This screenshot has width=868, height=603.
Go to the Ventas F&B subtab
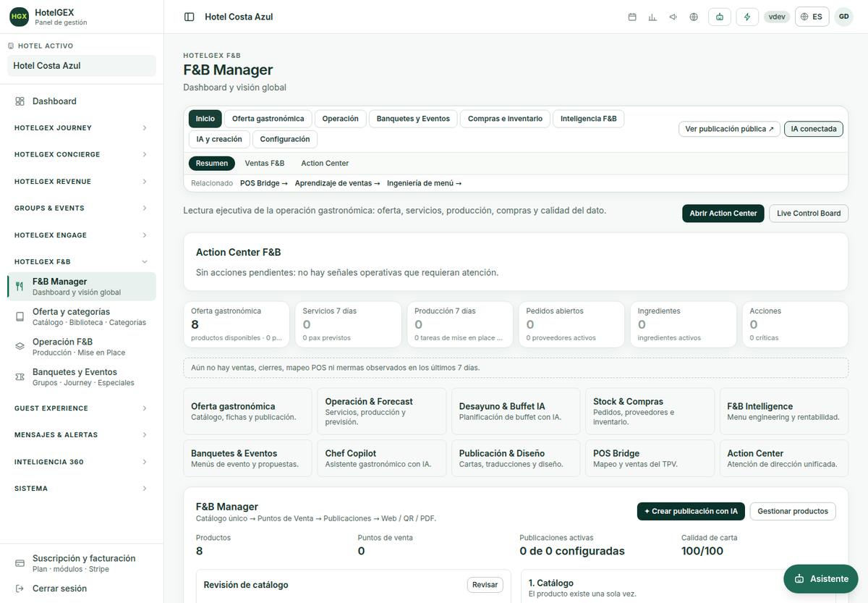pyautogui.click(x=265, y=164)
